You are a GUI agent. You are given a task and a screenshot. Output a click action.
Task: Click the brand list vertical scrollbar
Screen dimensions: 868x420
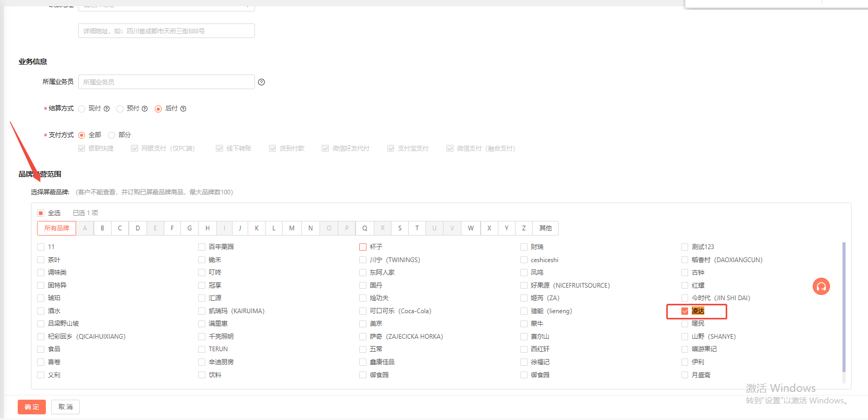[844, 307]
